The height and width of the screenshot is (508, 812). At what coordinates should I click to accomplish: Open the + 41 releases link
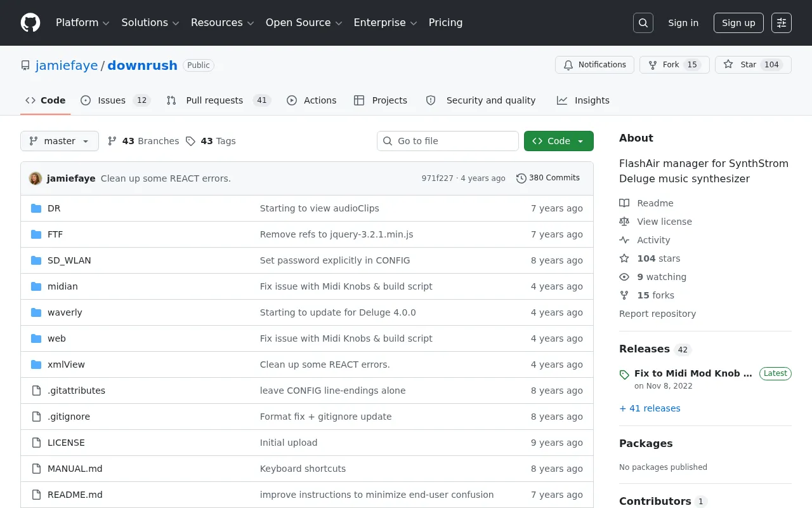[650, 408]
